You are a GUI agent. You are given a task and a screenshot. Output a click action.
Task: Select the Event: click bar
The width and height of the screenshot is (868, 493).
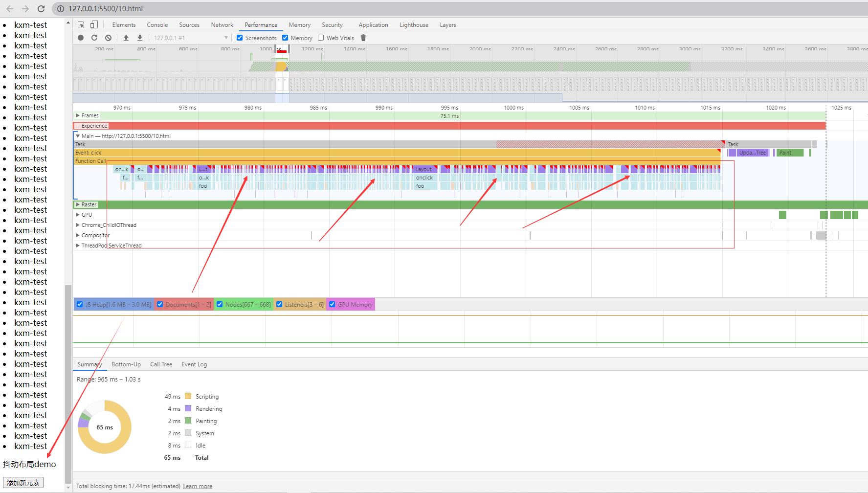[397, 153]
